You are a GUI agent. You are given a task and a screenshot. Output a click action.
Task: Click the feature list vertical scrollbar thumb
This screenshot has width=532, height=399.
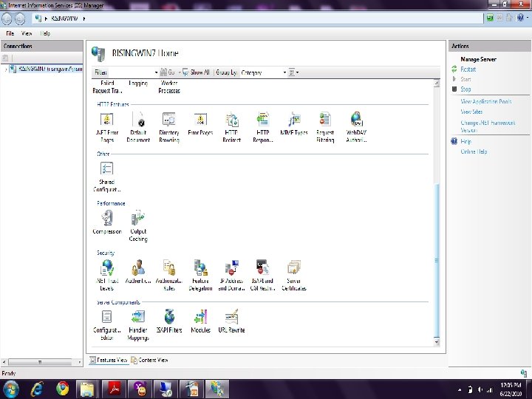click(437, 259)
